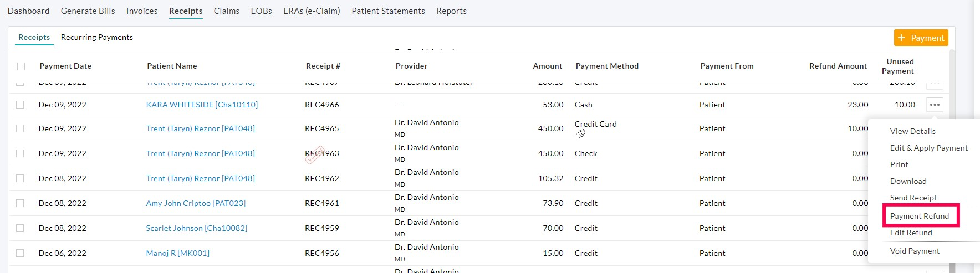Click the plus Payment button
Screen dimensions: 980x273
click(921, 38)
